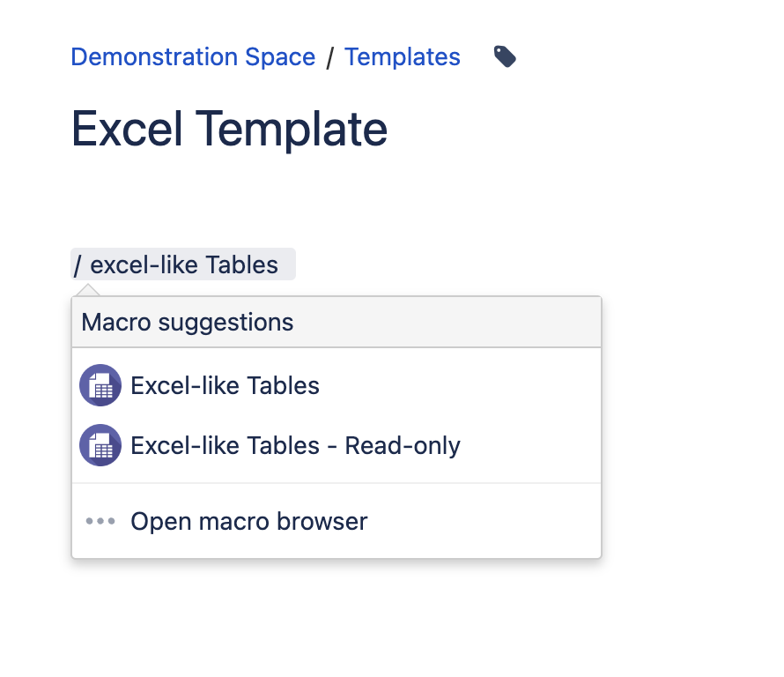Click the Excel-like Tables macro icon
The image size is (784, 677).
pos(100,385)
